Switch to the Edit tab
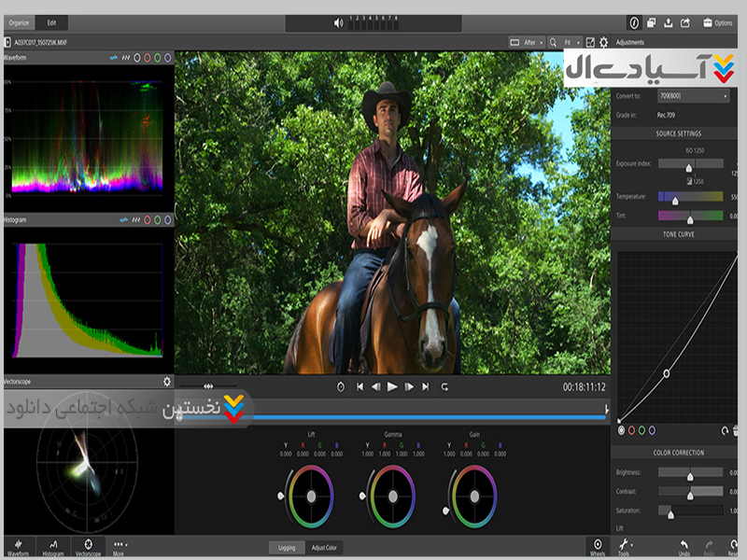The width and height of the screenshot is (747, 560). [52, 22]
